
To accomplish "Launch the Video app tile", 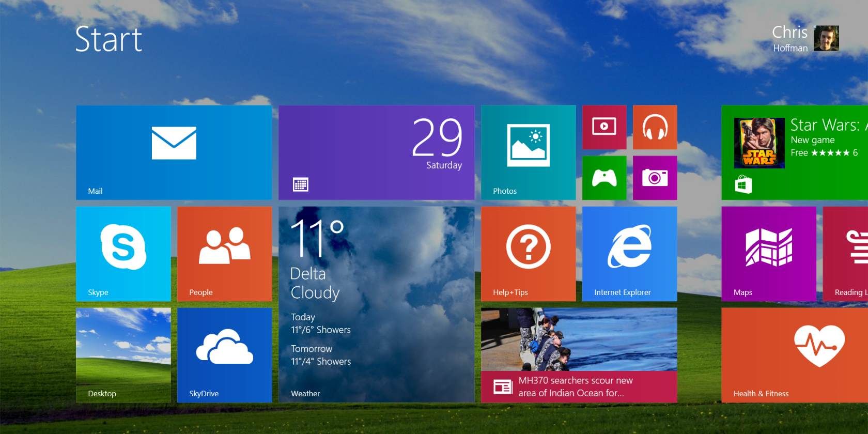I will [604, 127].
